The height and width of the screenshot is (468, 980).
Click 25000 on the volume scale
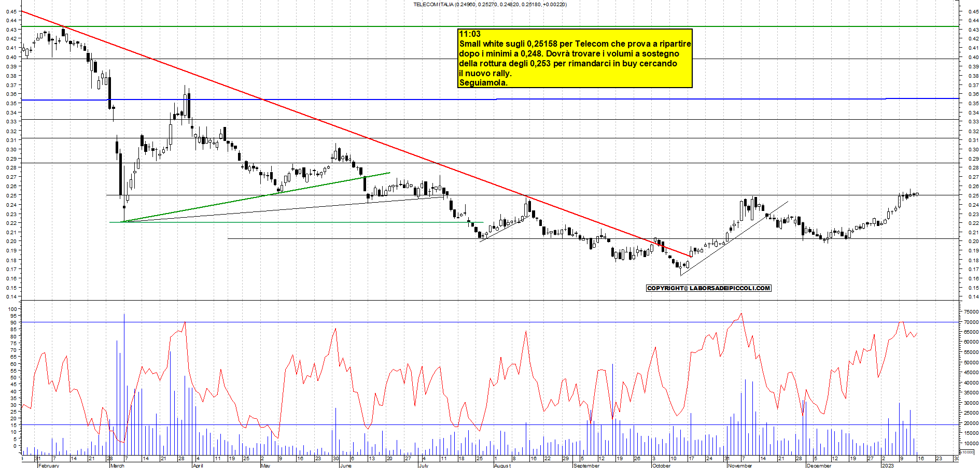point(972,413)
